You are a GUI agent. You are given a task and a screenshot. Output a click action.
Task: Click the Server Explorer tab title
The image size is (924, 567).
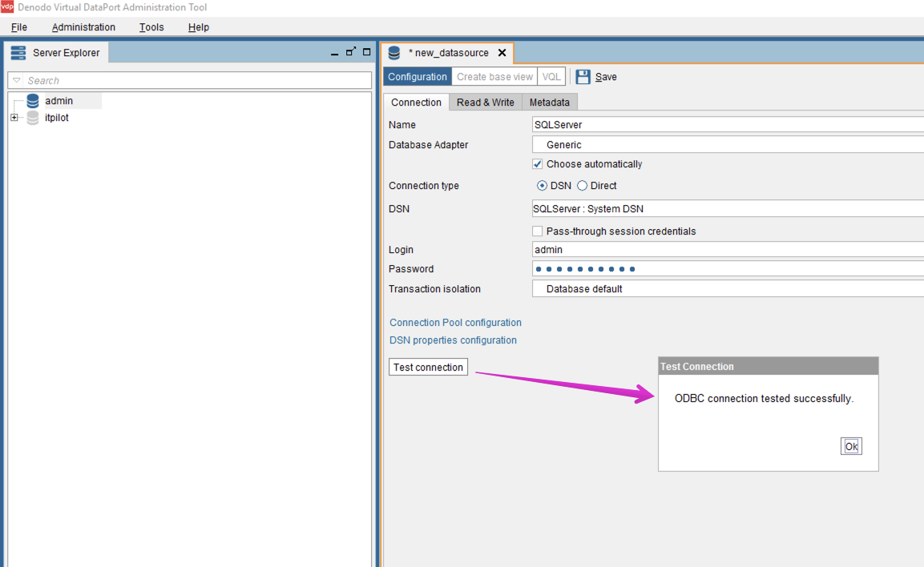(66, 52)
